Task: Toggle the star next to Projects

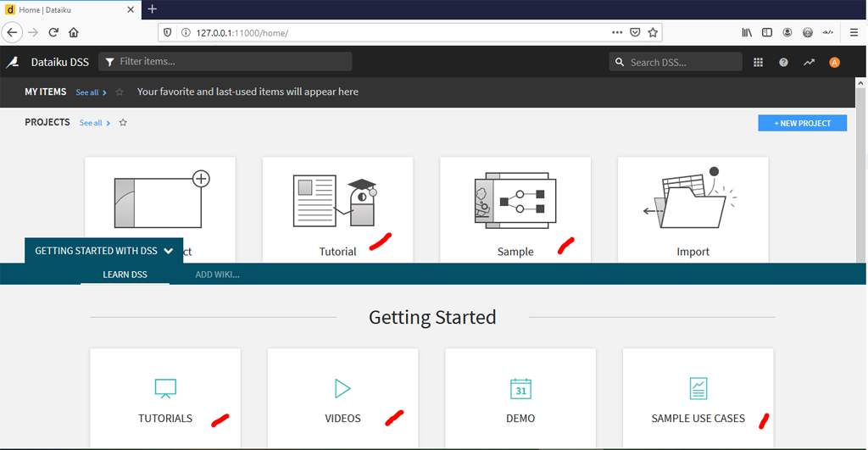Action: [x=123, y=122]
